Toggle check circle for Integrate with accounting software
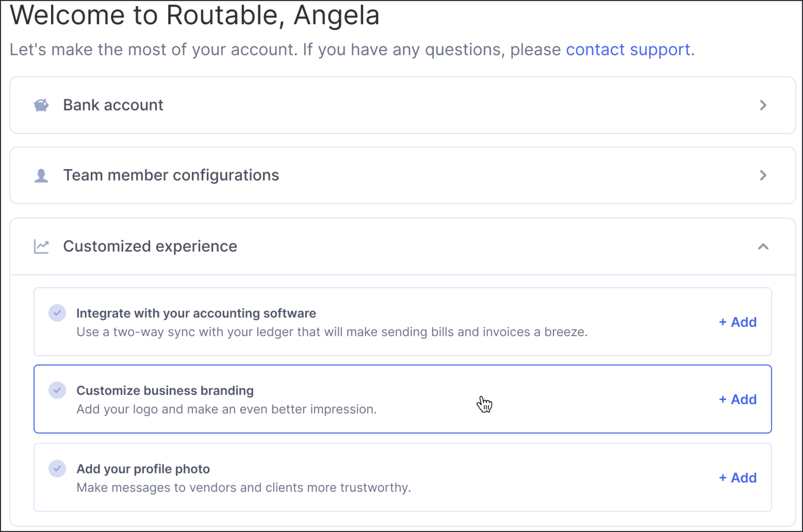The width and height of the screenshot is (803, 532). pyautogui.click(x=57, y=313)
